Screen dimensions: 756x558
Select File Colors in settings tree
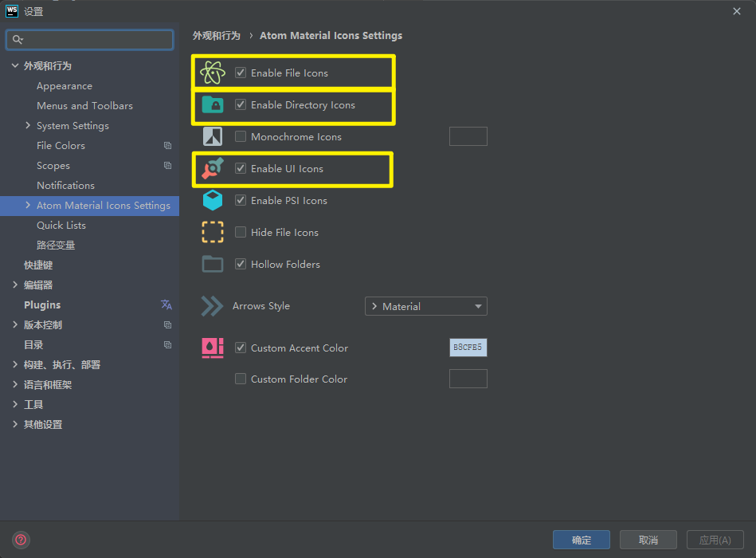click(x=61, y=146)
